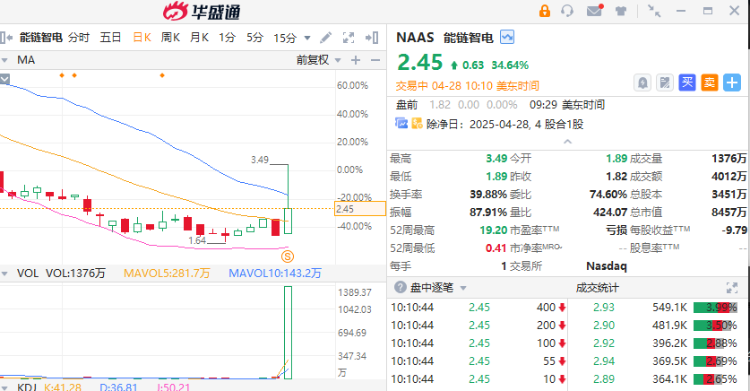Open the messages envelope icon
The width and height of the screenshot is (750, 391).
[x=595, y=11]
